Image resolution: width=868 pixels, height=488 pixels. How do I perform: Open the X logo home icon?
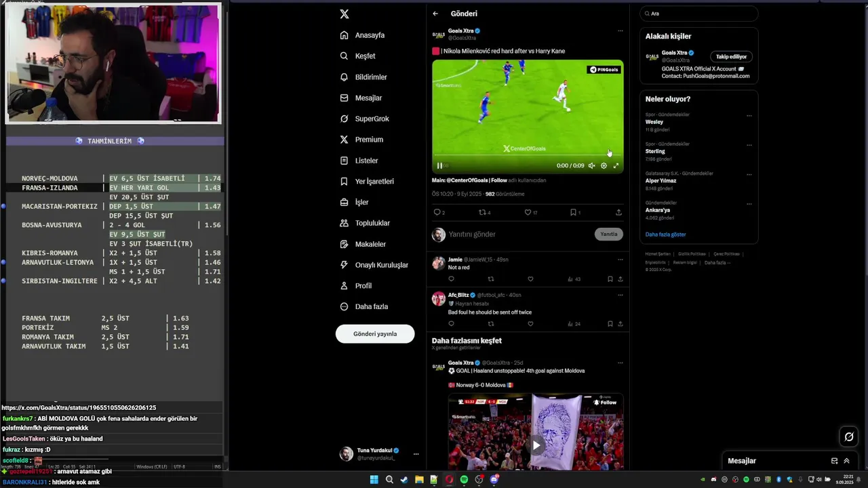click(x=344, y=14)
